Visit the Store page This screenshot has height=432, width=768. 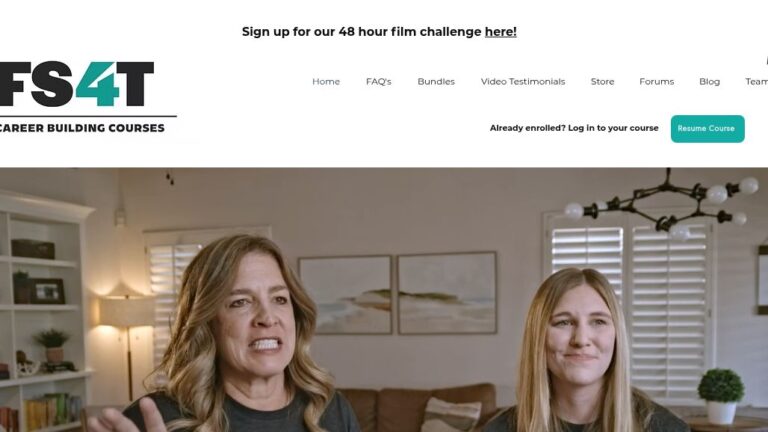602,82
